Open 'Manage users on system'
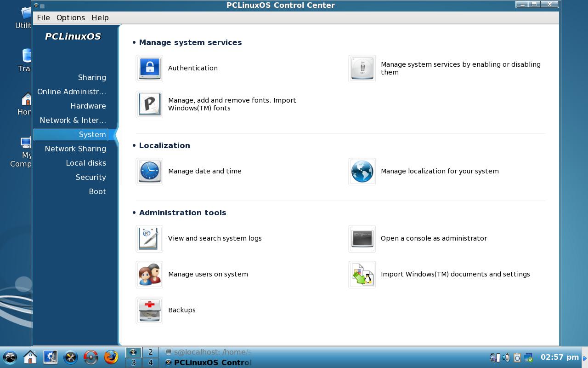Screen dimensions: 588x368 pos(208,274)
